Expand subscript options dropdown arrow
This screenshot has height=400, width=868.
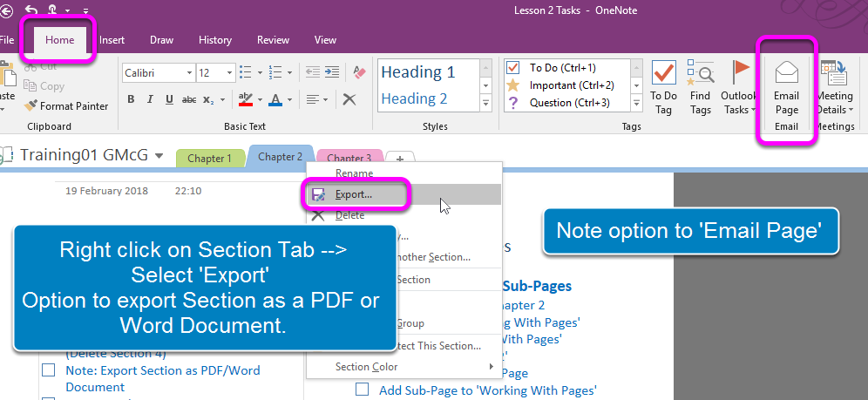pos(222,99)
